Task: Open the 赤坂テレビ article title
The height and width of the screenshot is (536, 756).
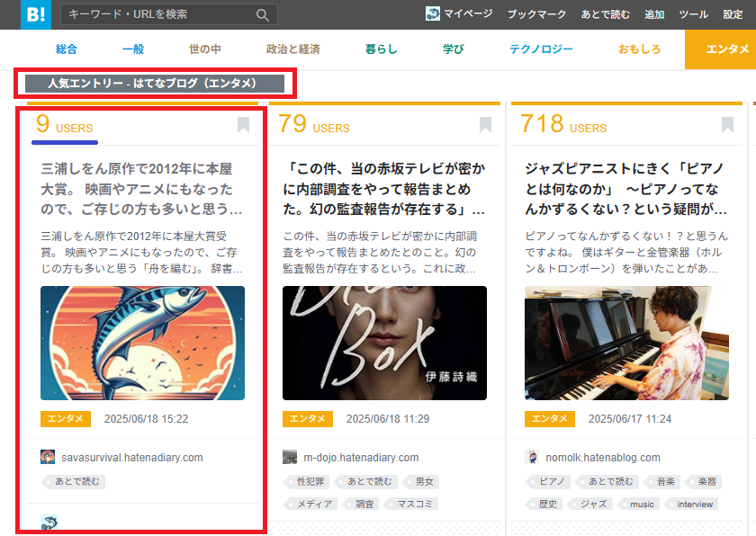Action: tap(383, 189)
